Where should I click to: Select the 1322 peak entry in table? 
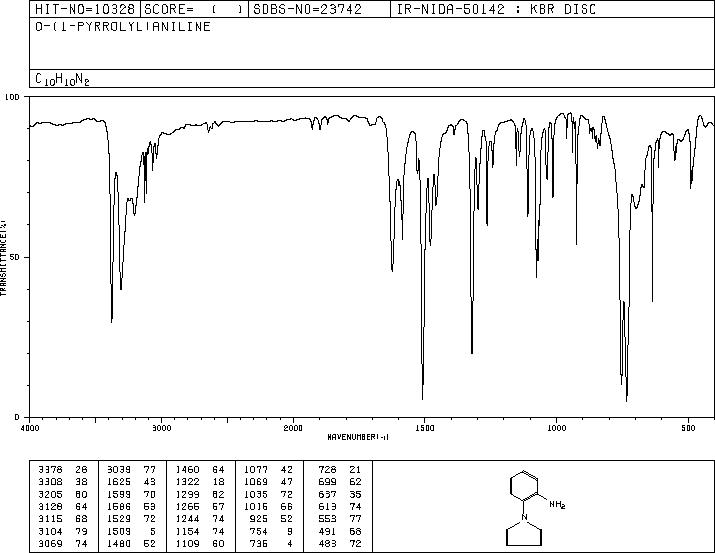200,481
